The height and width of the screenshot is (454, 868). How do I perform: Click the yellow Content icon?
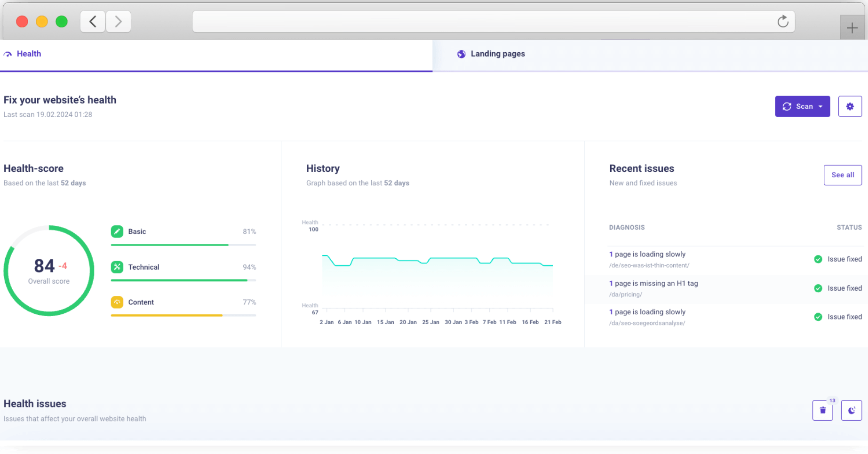pyautogui.click(x=117, y=302)
